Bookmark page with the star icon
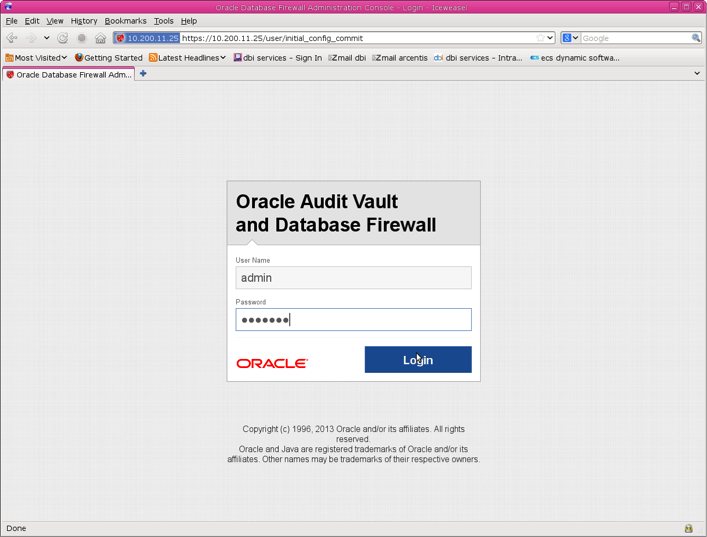The height and width of the screenshot is (537, 707). (540, 38)
